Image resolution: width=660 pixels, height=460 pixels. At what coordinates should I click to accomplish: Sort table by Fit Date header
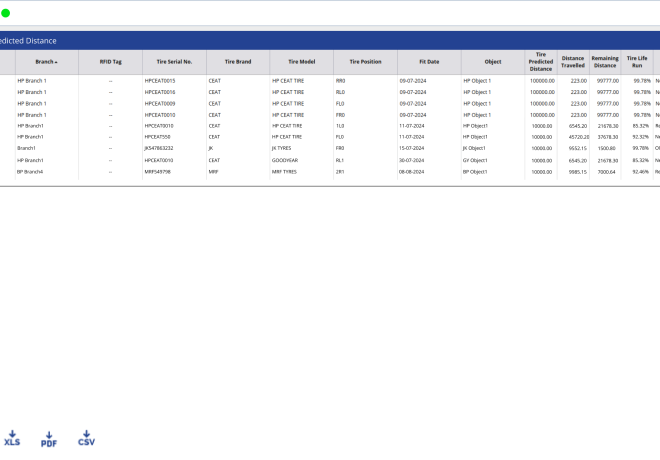(428, 61)
